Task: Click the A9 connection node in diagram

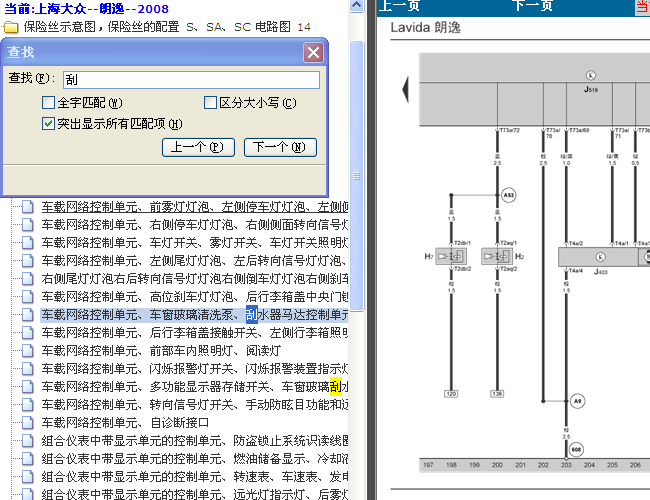Action: tap(577, 401)
